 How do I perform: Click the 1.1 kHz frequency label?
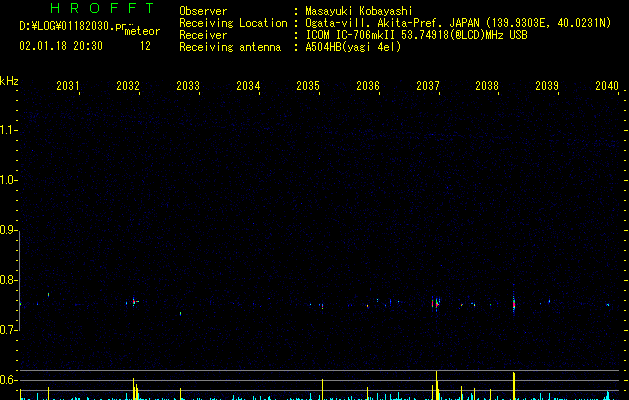(7, 130)
